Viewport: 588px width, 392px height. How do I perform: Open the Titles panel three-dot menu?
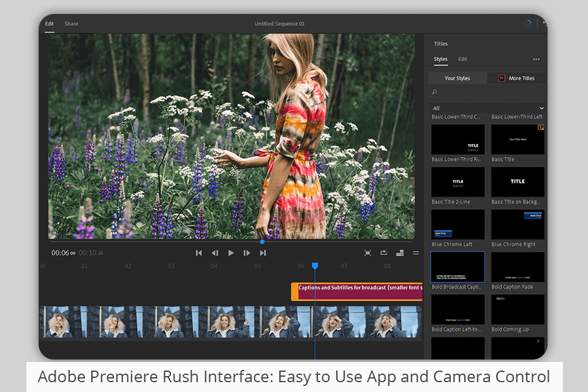(x=536, y=59)
